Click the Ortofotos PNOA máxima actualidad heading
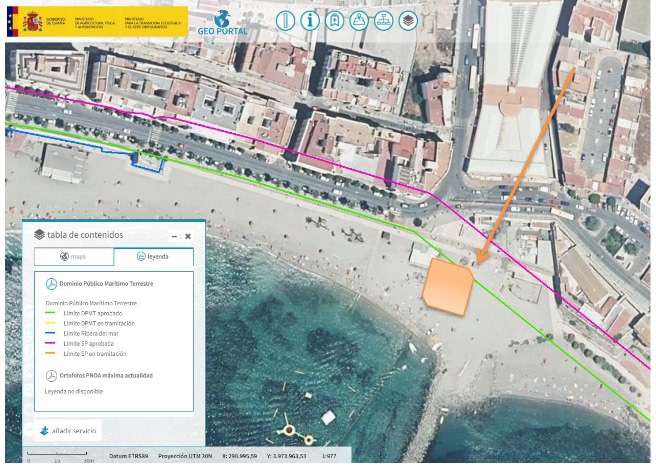 click(x=106, y=376)
